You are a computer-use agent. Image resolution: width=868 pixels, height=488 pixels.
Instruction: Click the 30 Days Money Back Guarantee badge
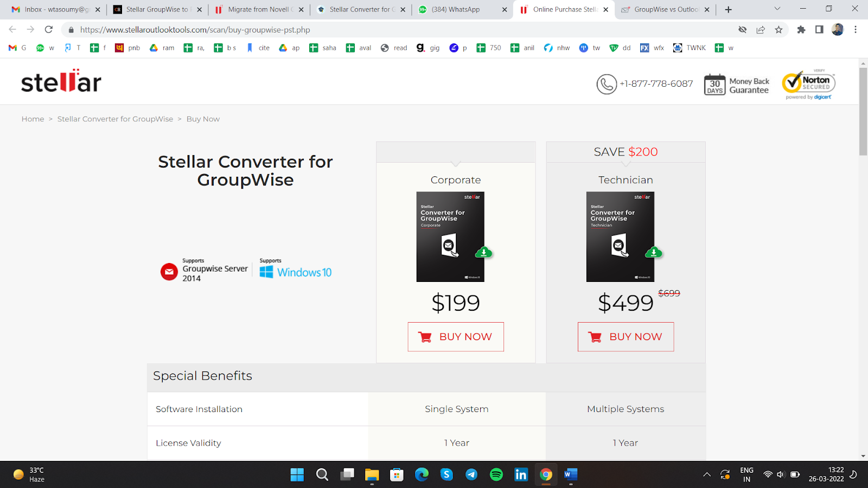coord(737,85)
